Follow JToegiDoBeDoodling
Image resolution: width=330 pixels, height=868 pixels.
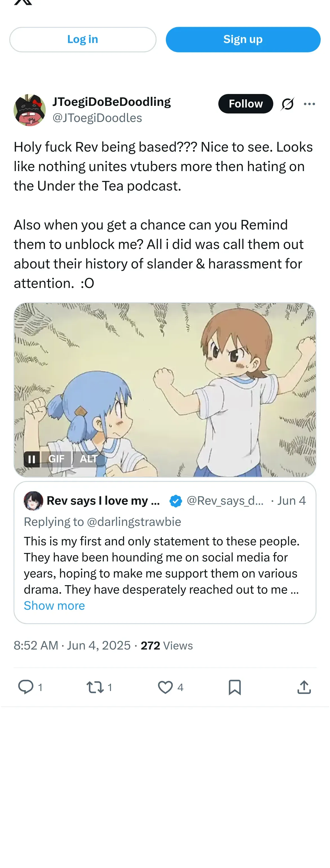click(245, 104)
